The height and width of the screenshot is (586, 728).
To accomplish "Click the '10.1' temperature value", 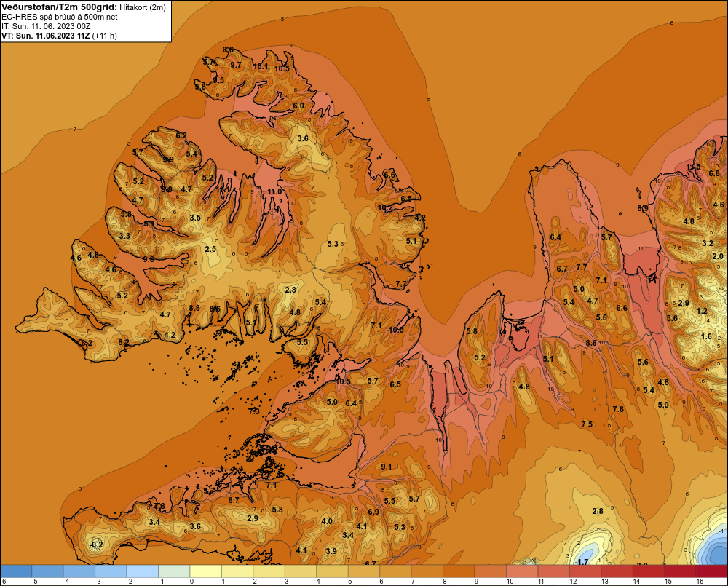I will tap(261, 66).
